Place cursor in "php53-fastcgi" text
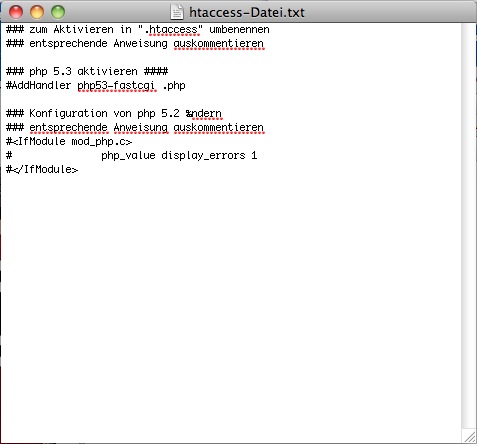Image resolution: width=477 pixels, height=444 pixels. pos(116,86)
